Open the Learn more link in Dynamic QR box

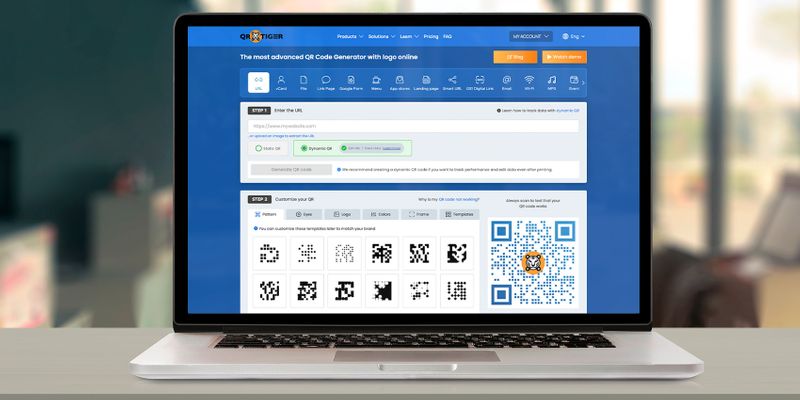point(391,148)
